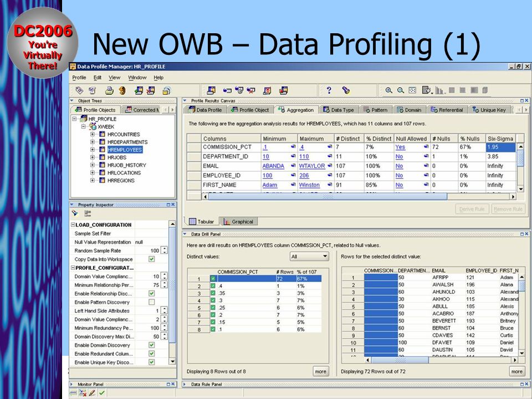Check Enable Pattern Discovery checkbox

(x=152, y=302)
